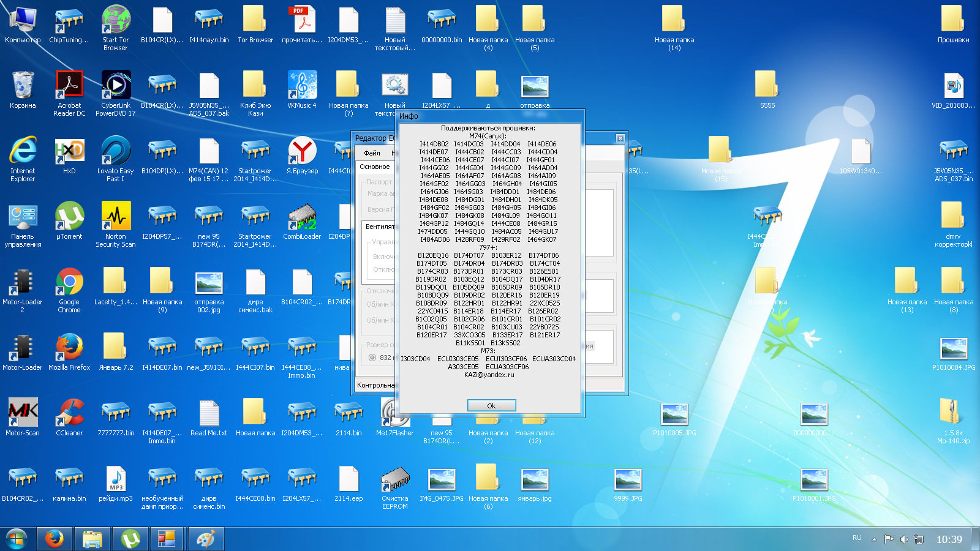Open Read Me.txt file
Viewport: 980px width, 551px height.
209,418
